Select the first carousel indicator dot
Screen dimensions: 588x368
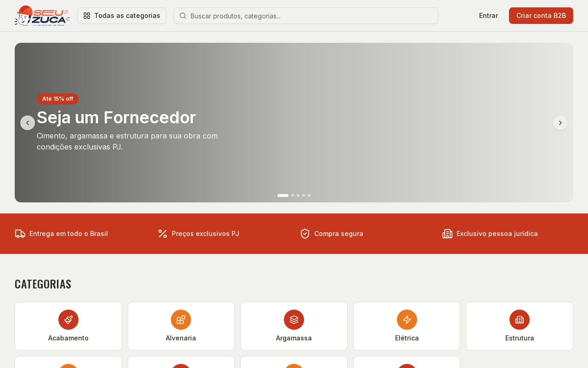click(x=283, y=195)
